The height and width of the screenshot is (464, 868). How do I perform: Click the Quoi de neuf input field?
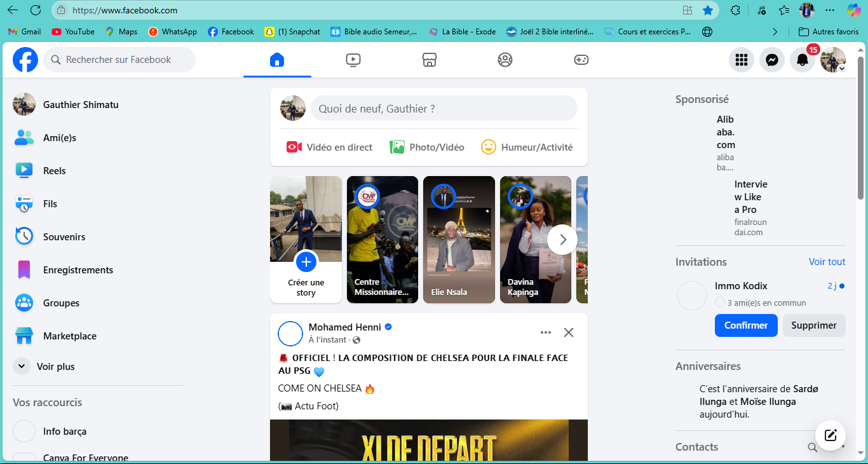pos(444,108)
